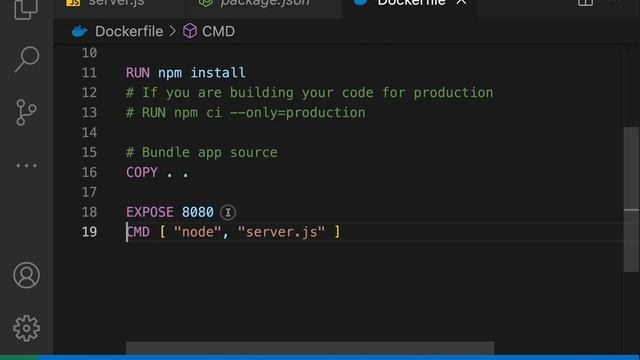Click the comment about building for production

[310, 93]
